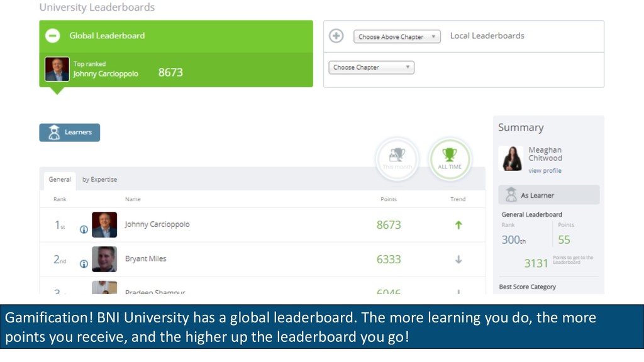This screenshot has width=644, height=362.
Task: Click the 3131 points to leaderboard value
Action: [x=536, y=263]
